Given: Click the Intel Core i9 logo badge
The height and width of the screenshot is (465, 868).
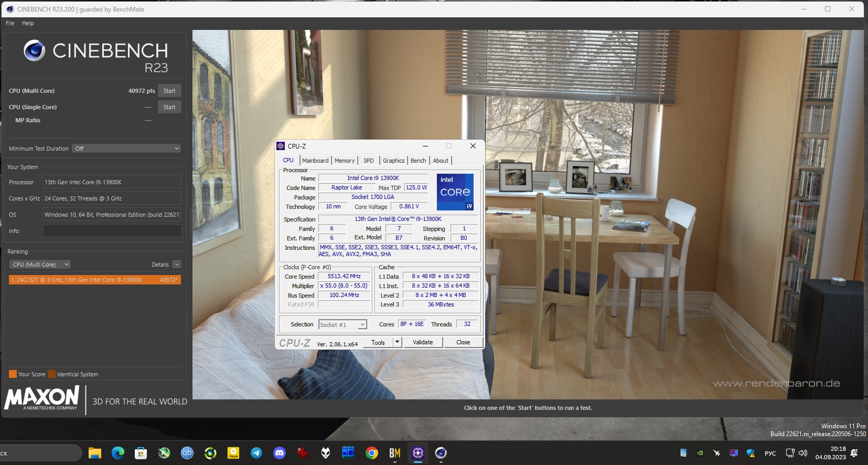Looking at the screenshot, I should pos(455,192).
